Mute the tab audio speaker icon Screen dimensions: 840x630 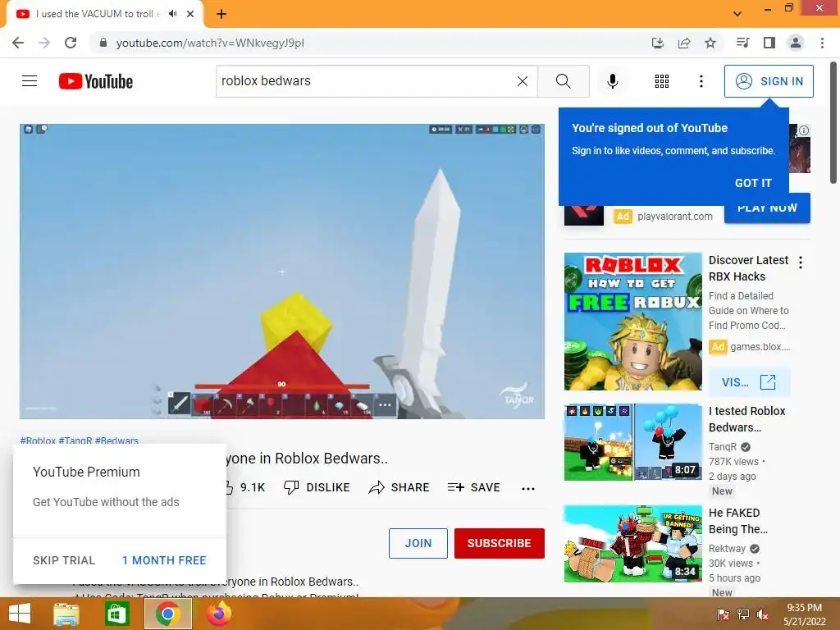[x=172, y=14]
